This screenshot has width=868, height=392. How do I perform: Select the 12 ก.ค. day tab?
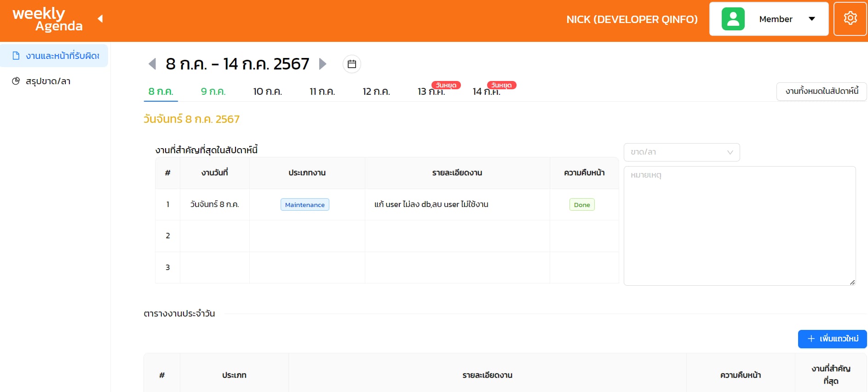click(x=376, y=92)
